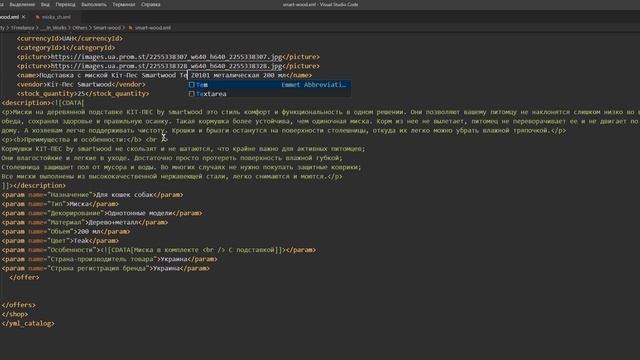Click the closing shop tag
Viewport: 640px width, 360px height.
[x=15, y=314]
